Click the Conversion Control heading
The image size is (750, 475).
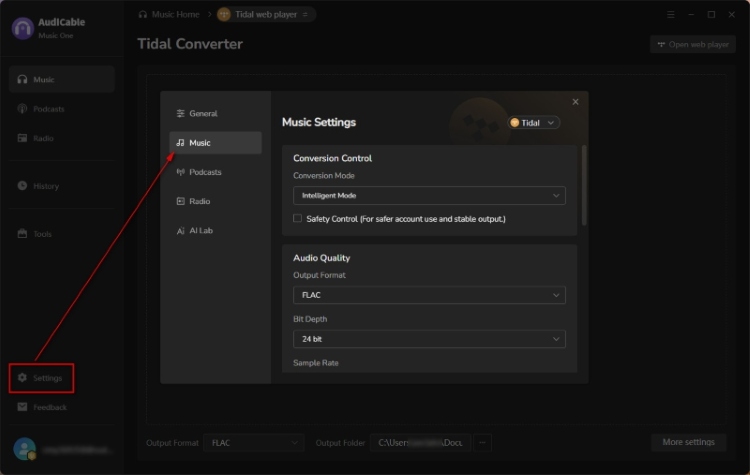[332, 158]
